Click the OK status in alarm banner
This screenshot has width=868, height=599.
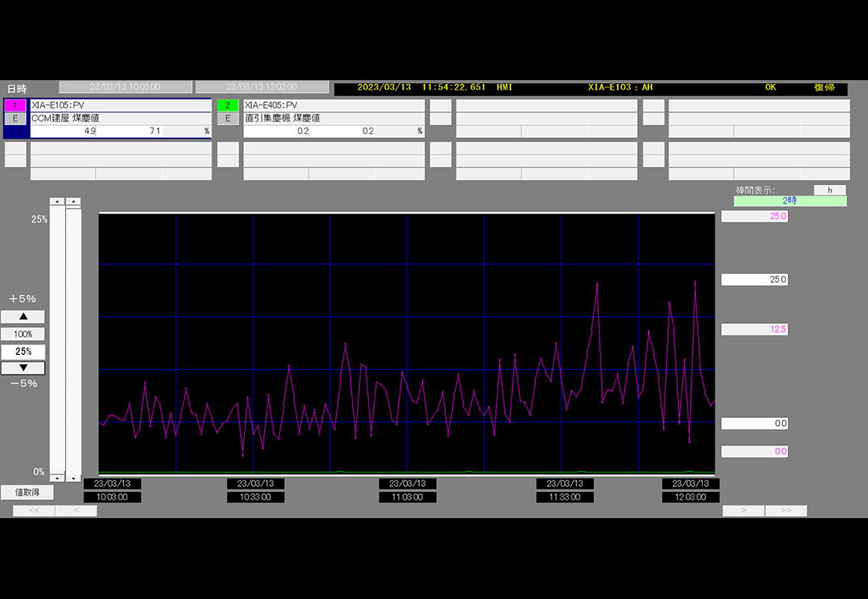(x=771, y=87)
